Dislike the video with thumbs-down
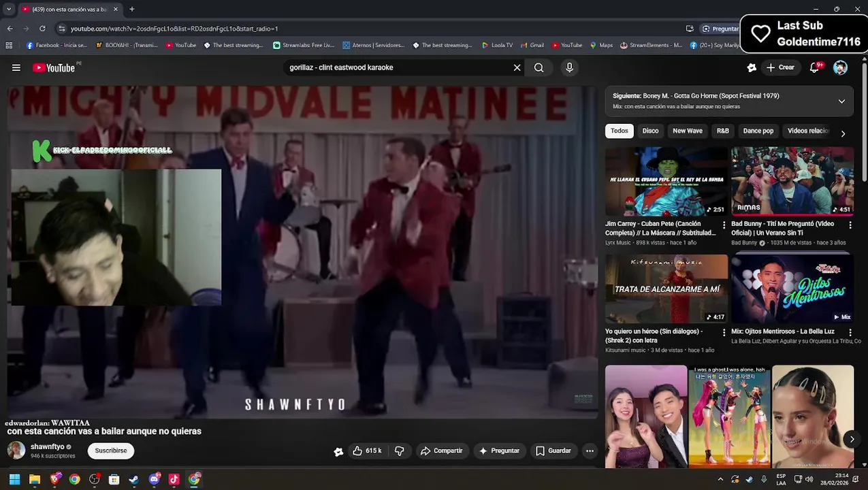Screen dimensions: 868x490 pos(400,451)
